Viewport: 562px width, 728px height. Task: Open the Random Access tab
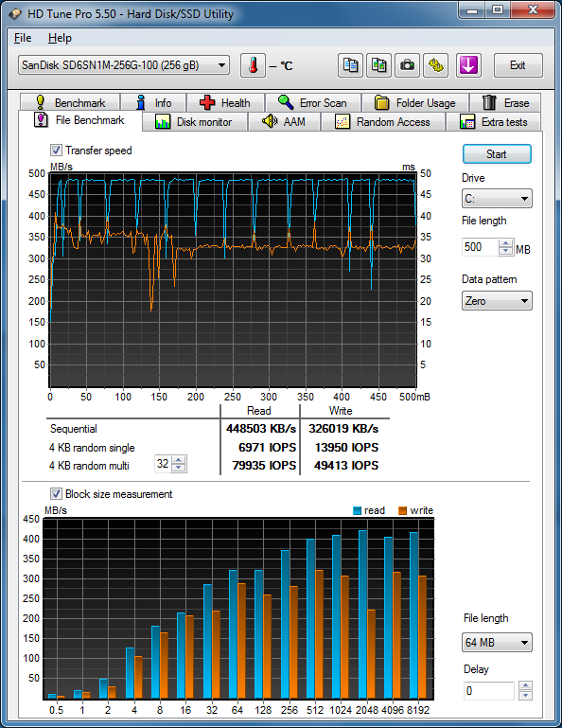point(383,122)
